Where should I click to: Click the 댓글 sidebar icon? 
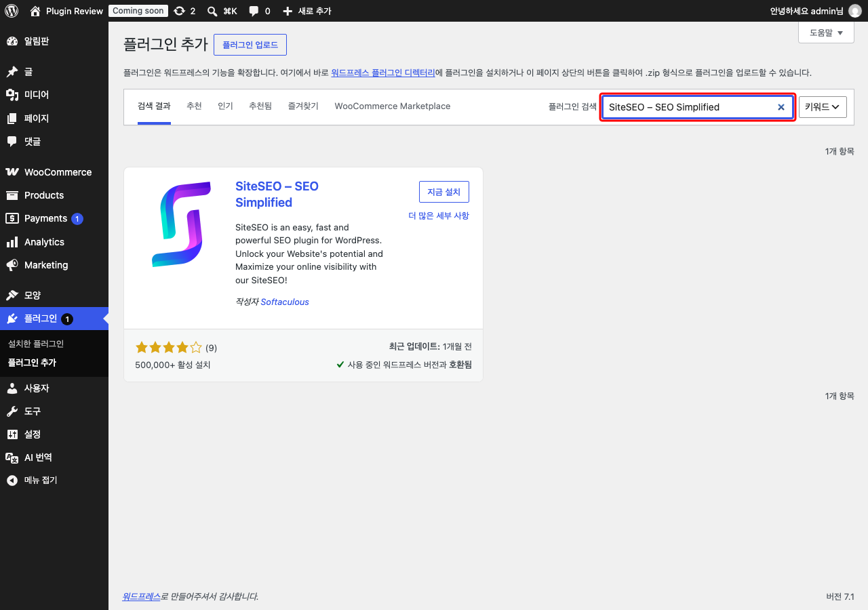click(12, 142)
